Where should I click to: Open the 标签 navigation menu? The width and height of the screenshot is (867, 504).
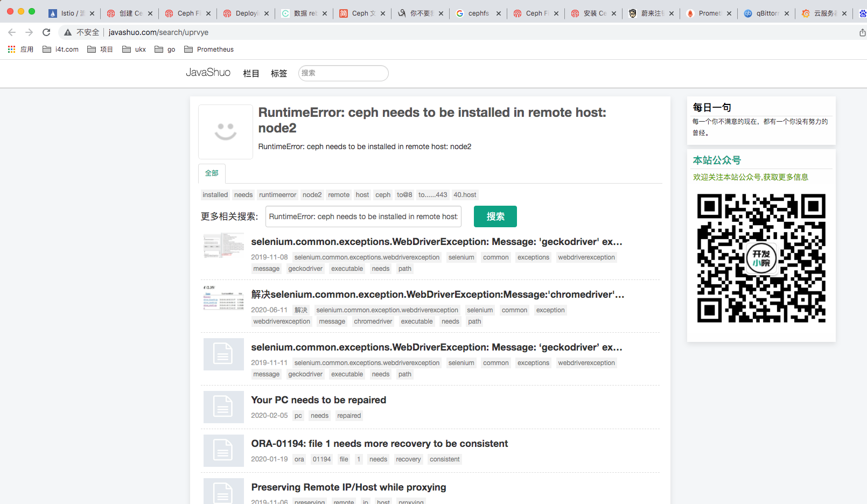click(279, 73)
